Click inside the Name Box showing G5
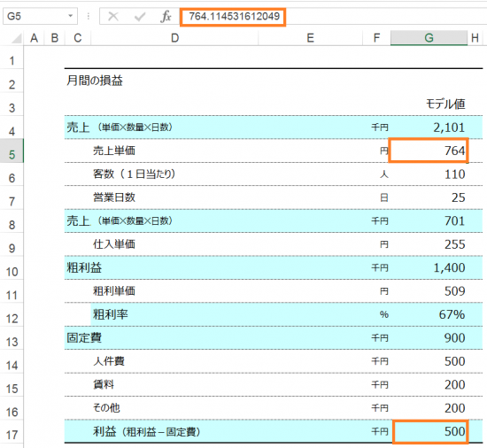Screen dimensions: 487x448 tap(35, 16)
